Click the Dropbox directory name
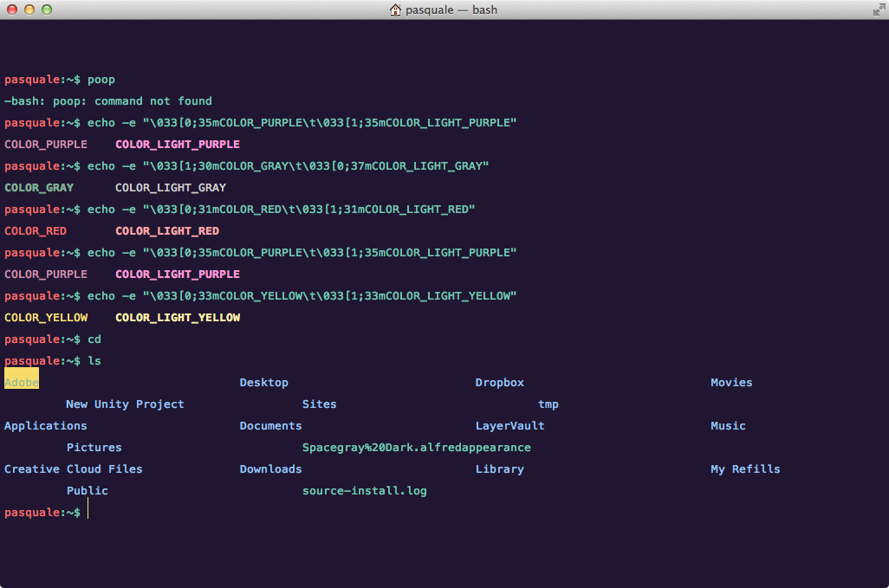 tap(499, 383)
